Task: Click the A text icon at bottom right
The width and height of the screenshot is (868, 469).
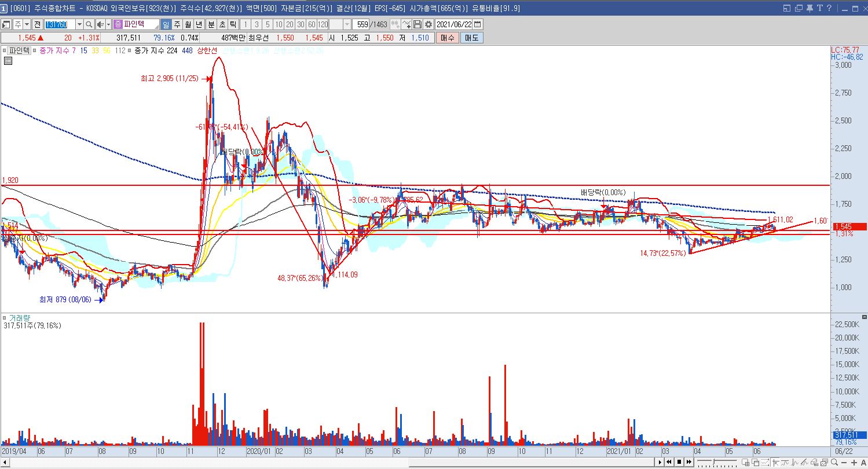Action: 863,462
